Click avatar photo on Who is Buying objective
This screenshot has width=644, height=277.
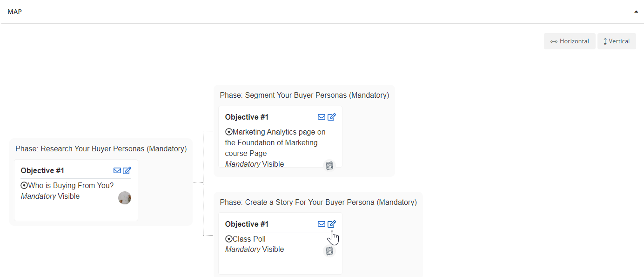[125, 198]
